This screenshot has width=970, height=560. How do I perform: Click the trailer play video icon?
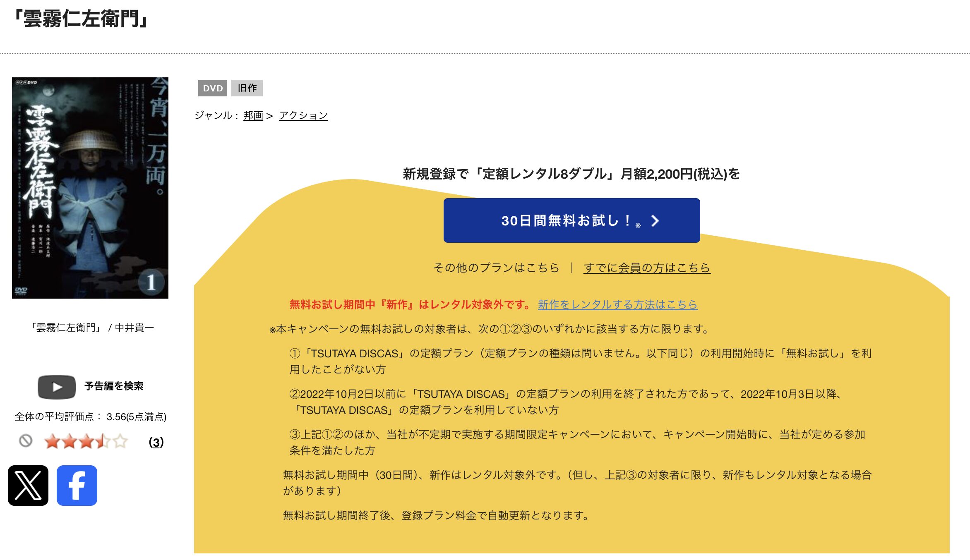57,387
